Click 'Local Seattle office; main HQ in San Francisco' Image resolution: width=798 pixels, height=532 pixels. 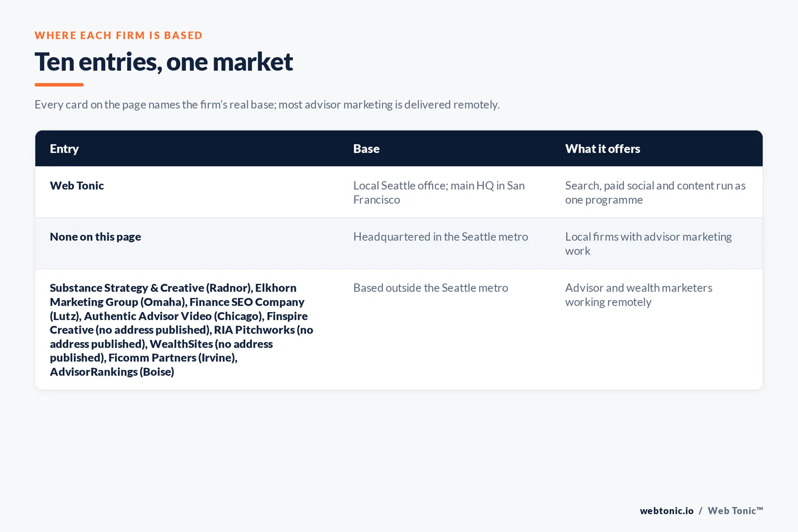coord(439,192)
